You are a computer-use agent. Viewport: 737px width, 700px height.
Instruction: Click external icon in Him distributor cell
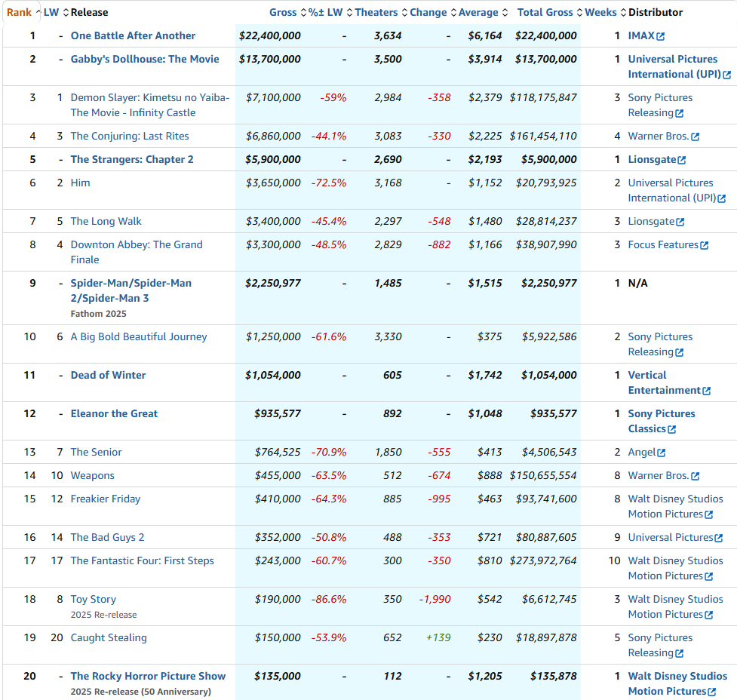721,199
